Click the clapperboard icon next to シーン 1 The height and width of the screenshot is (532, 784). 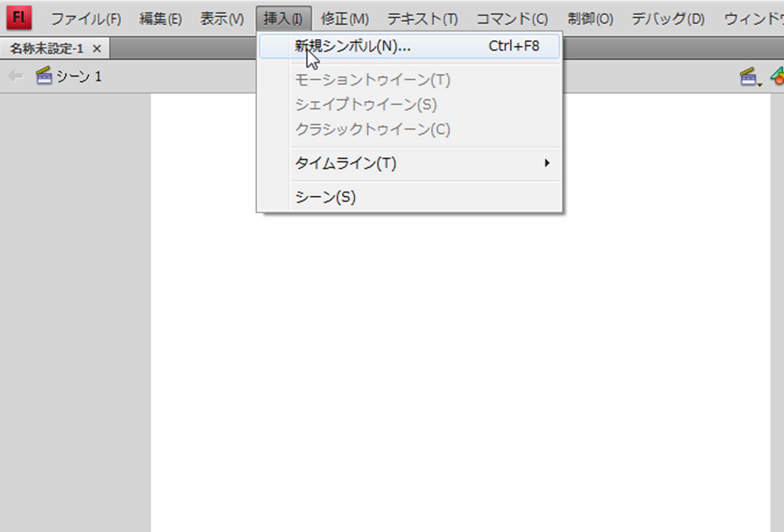pyautogui.click(x=44, y=76)
